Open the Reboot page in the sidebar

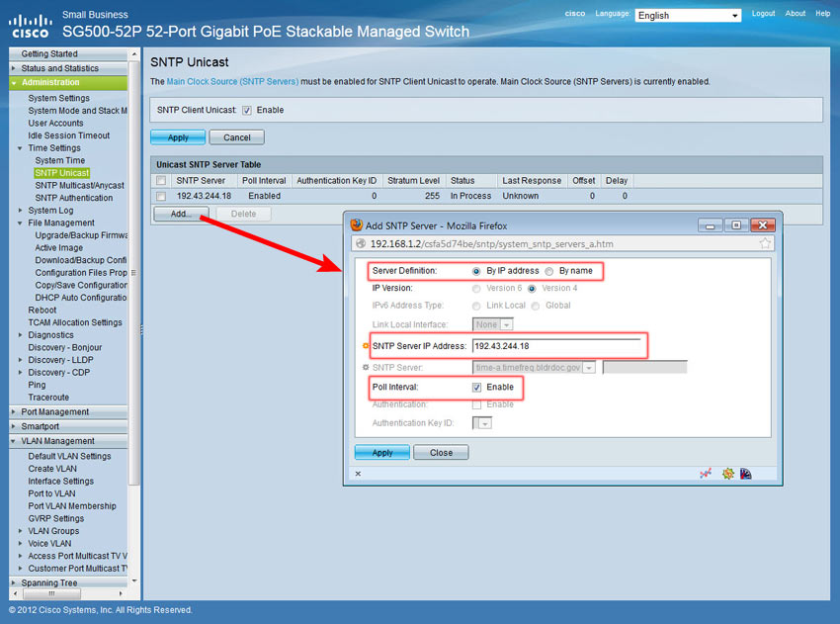42,310
